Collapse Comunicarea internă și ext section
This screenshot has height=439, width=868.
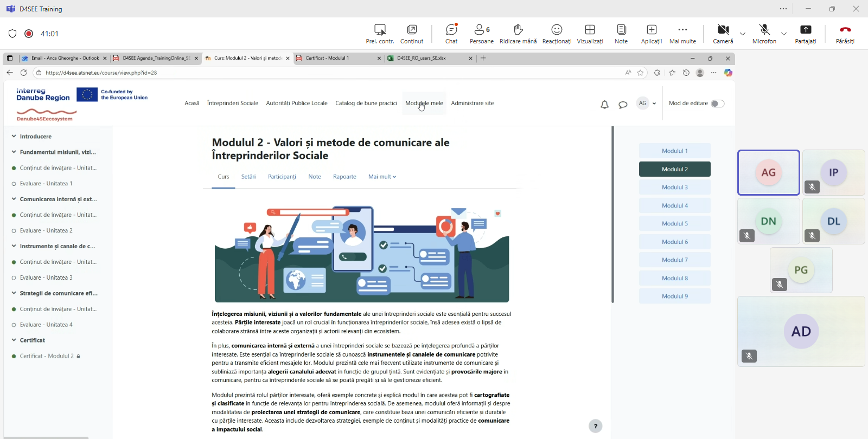click(x=14, y=199)
